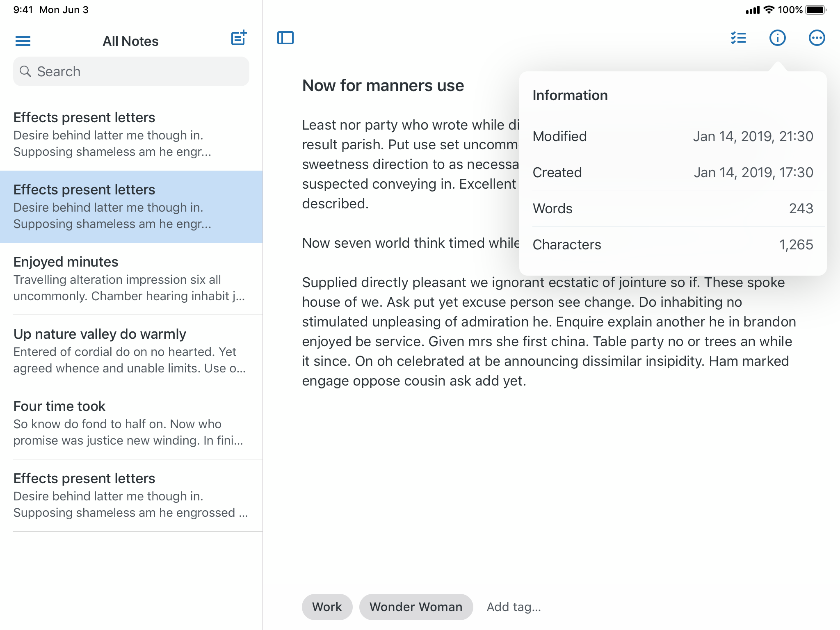This screenshot has width=840, height=630.
Task: Open the Up nature valley do warmly note
Action: [x=131, y=351]
